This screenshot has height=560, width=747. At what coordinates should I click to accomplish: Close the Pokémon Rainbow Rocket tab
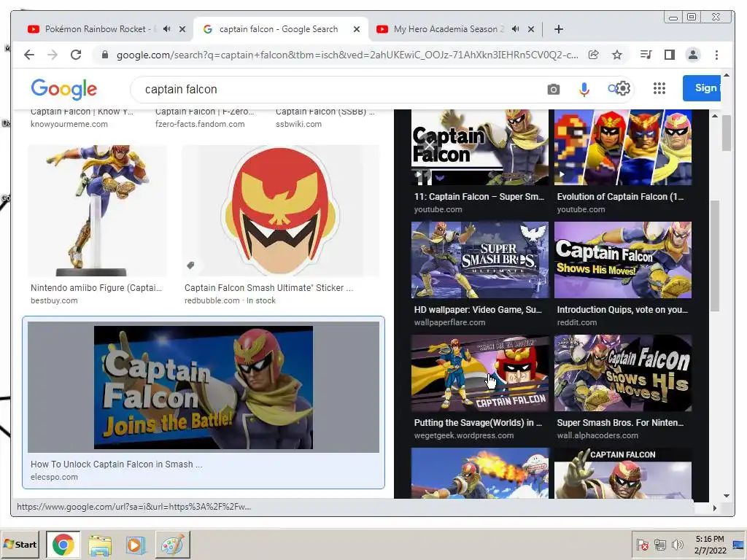182,29
